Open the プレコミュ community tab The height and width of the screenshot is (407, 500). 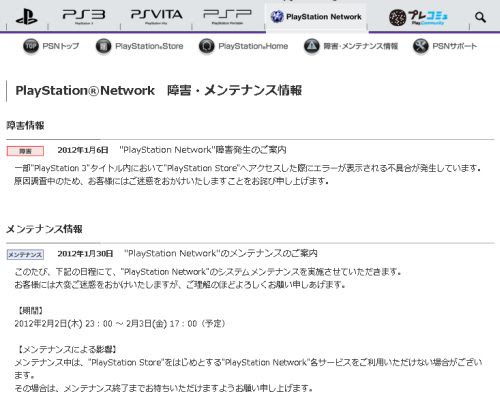419,17
